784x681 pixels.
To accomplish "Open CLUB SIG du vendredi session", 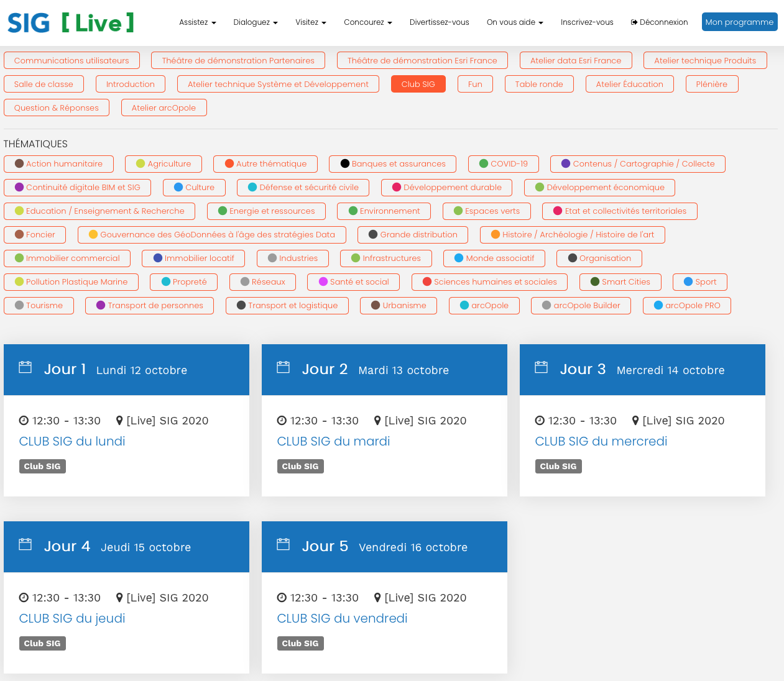I will 342,618.
